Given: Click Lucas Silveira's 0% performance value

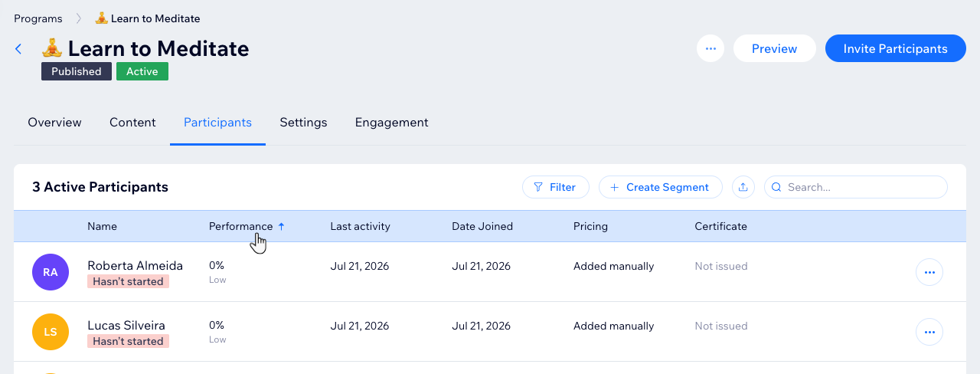Looking at the screenshot, I should [x=217, y=326].
